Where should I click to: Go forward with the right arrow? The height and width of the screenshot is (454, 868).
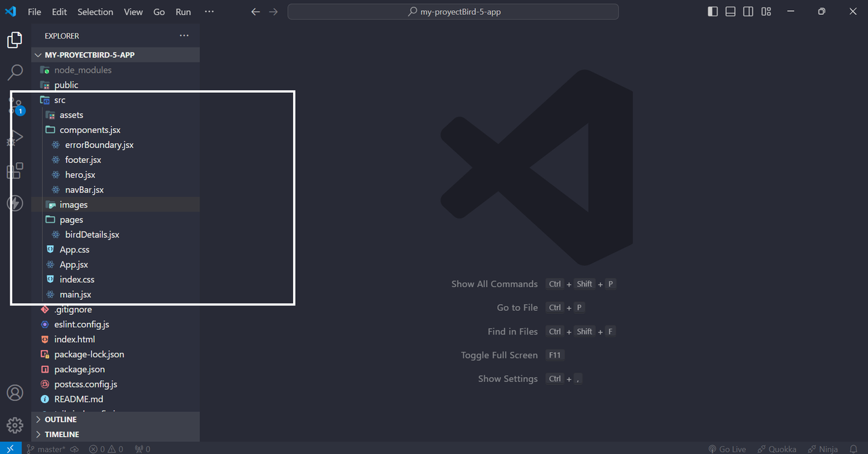pos(273,12)
